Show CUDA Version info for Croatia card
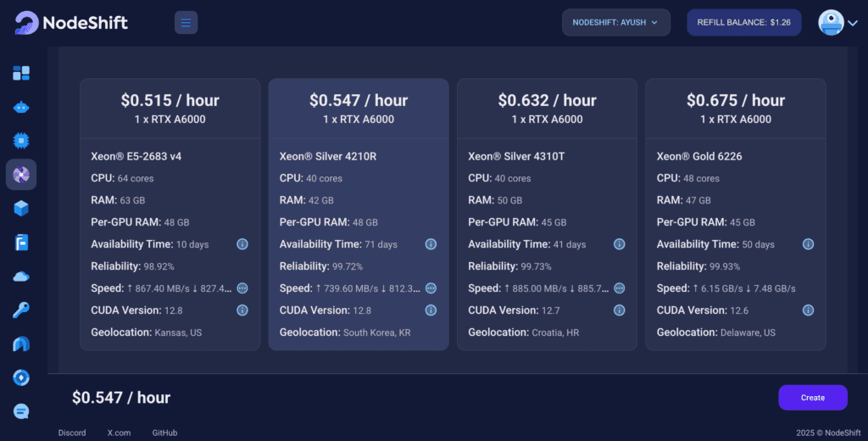Image resolution: width=868 pixels, height=441 pixels. click(620, 310)
